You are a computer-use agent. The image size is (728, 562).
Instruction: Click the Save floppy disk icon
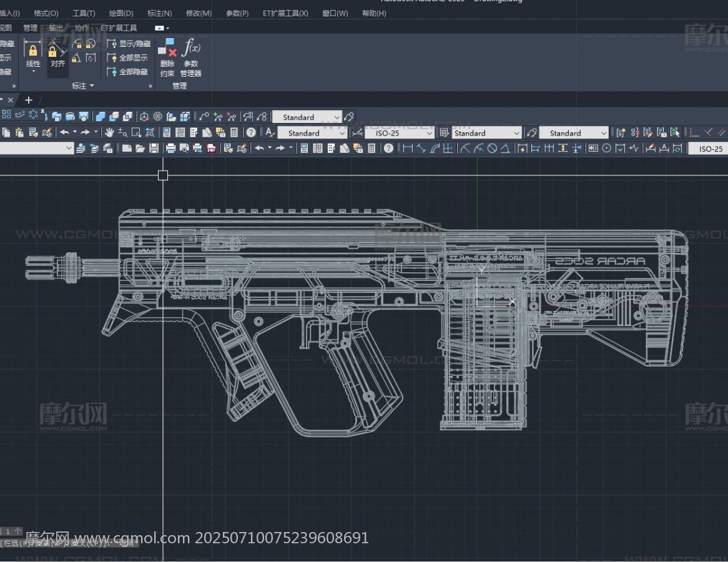point(154,148)
